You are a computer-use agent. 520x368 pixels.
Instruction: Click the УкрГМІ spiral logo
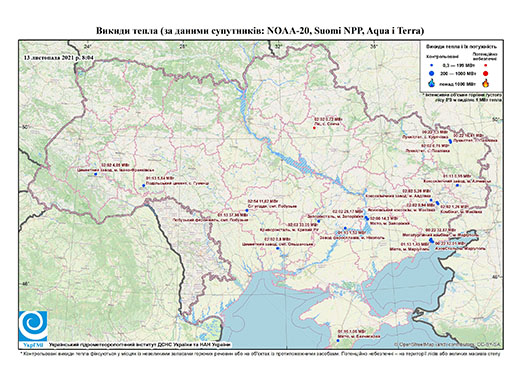(33, 325)
